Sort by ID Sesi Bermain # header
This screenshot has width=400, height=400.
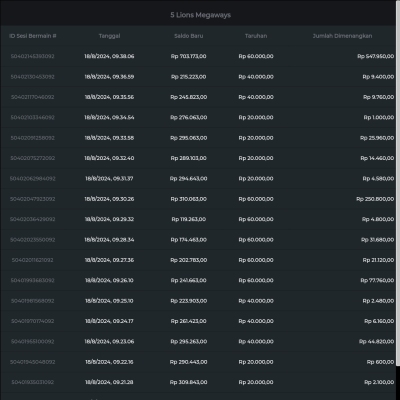(x=33, y=36)
